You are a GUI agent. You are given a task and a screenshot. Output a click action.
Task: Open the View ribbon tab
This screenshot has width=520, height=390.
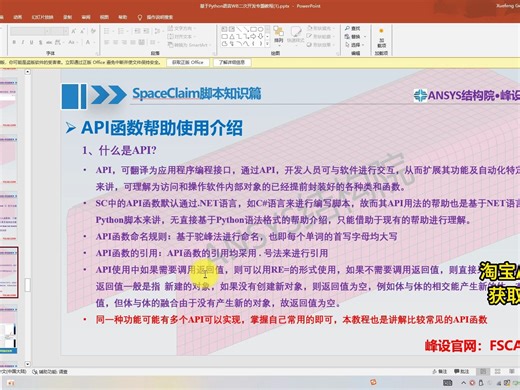click(x=104, y=17)
